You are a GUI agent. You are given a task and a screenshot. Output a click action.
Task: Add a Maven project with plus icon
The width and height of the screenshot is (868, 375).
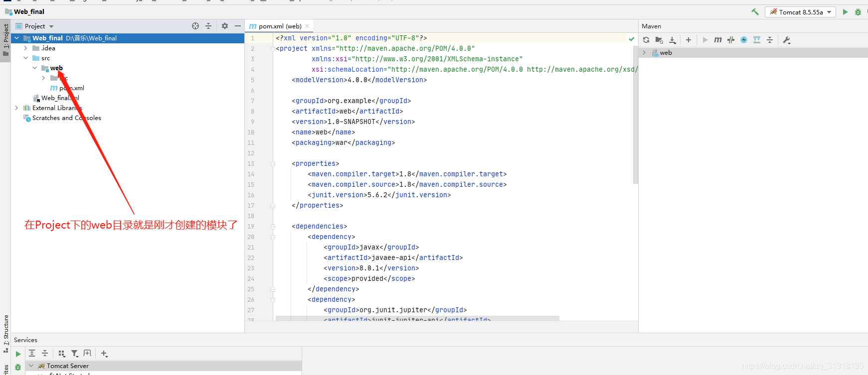tap(689, 40)
